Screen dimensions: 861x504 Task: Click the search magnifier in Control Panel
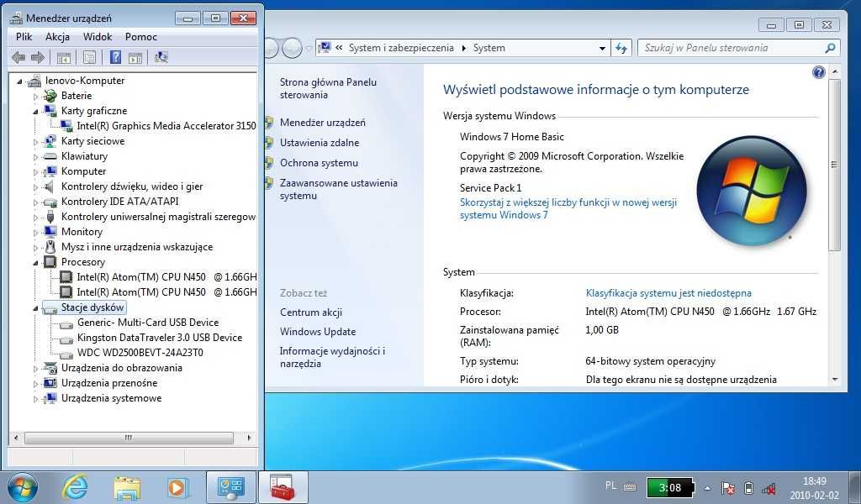click(x=830, y=48)
